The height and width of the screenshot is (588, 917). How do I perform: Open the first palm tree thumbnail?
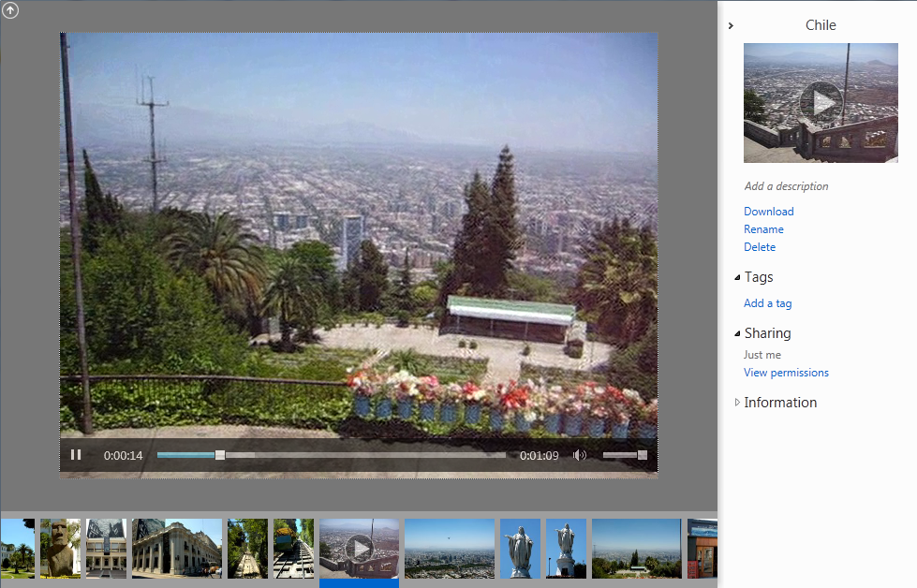tap(18, 549)
